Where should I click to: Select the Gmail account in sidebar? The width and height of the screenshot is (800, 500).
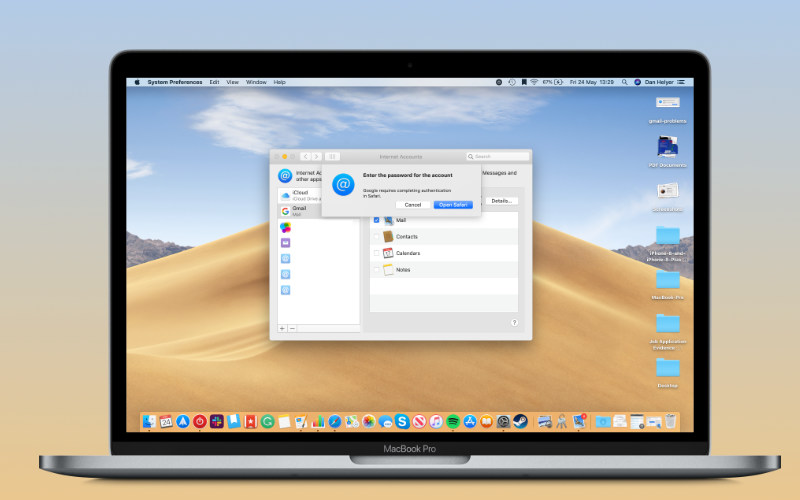[x=300, y=211]
